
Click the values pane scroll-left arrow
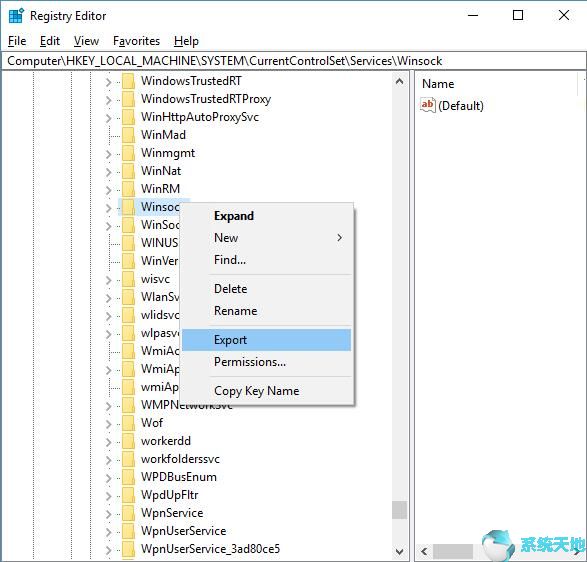[x=424, y=552]
